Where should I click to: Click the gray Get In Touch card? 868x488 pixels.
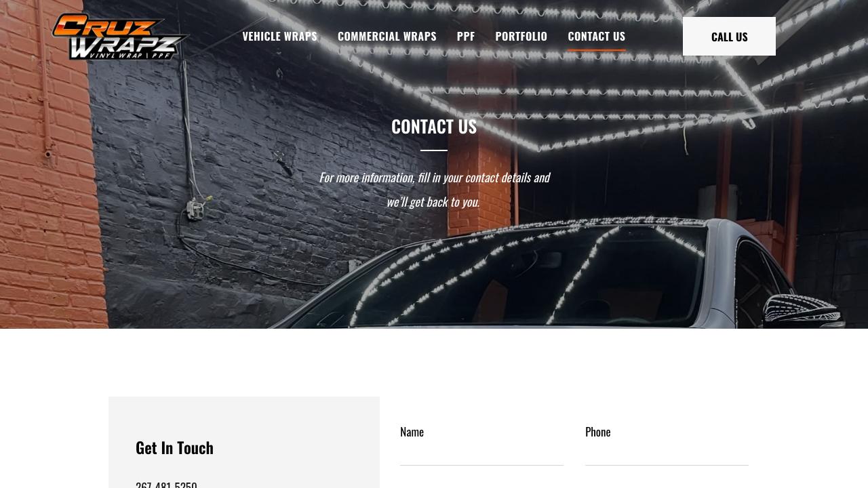click(x=244, y=442)
